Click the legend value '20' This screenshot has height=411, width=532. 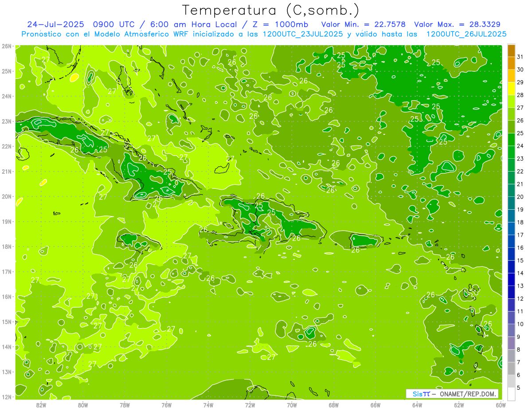520,197
